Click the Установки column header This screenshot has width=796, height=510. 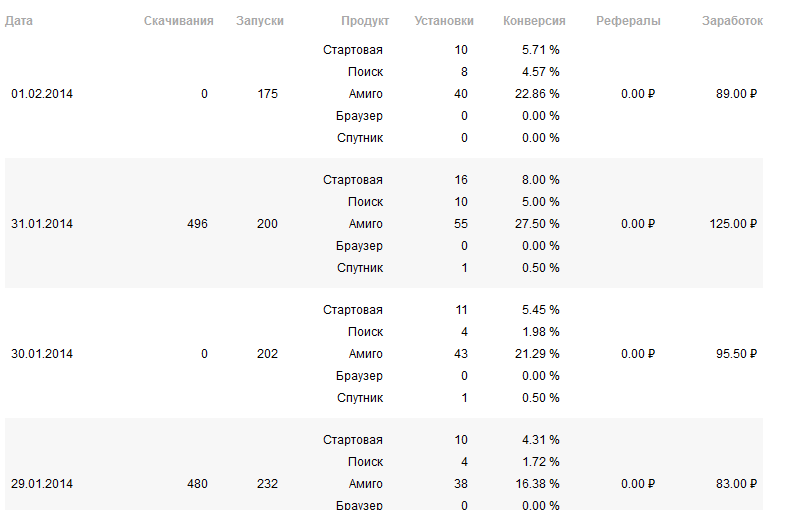point(444,21)
